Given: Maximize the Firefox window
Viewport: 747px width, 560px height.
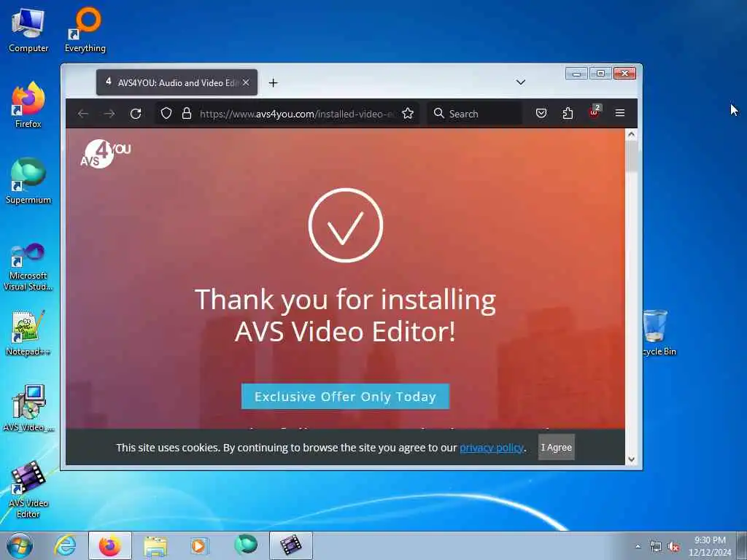Looking at the screenshot, I should click(601, 74).
